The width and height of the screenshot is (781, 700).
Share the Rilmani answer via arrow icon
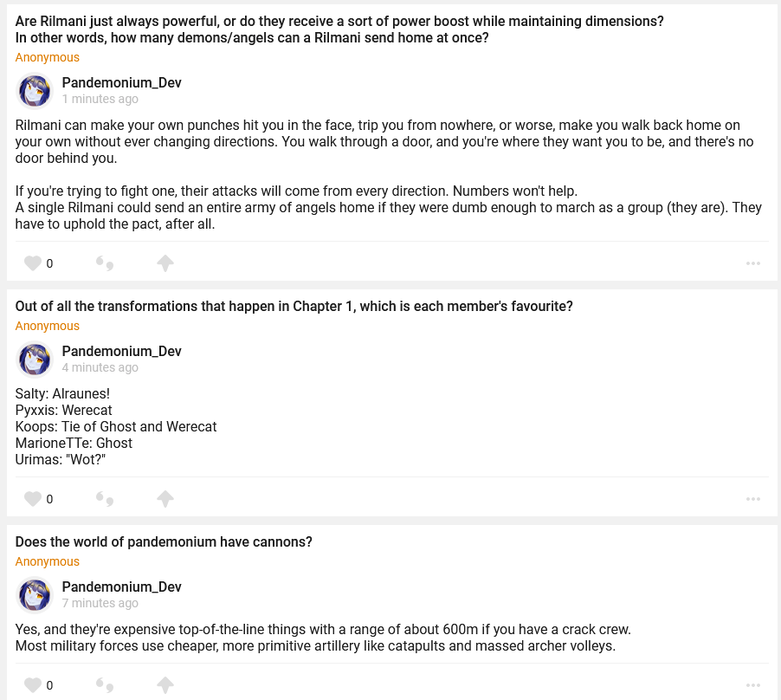pos(165,263)
